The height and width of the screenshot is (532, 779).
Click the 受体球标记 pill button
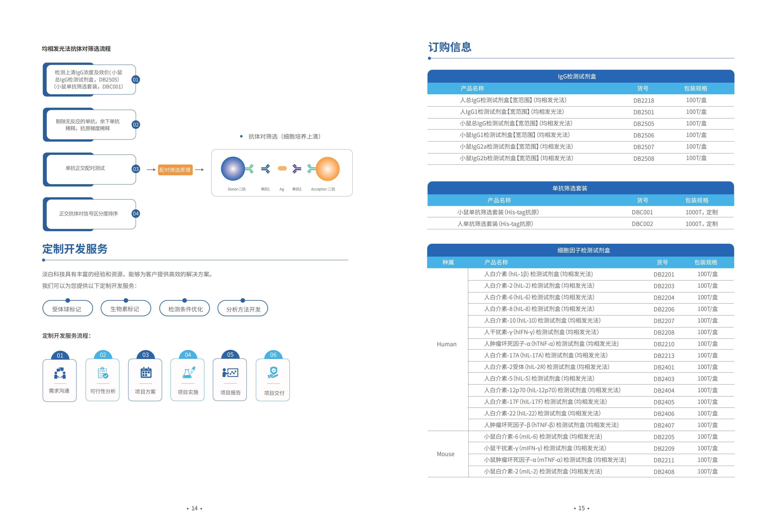(67, 309)
